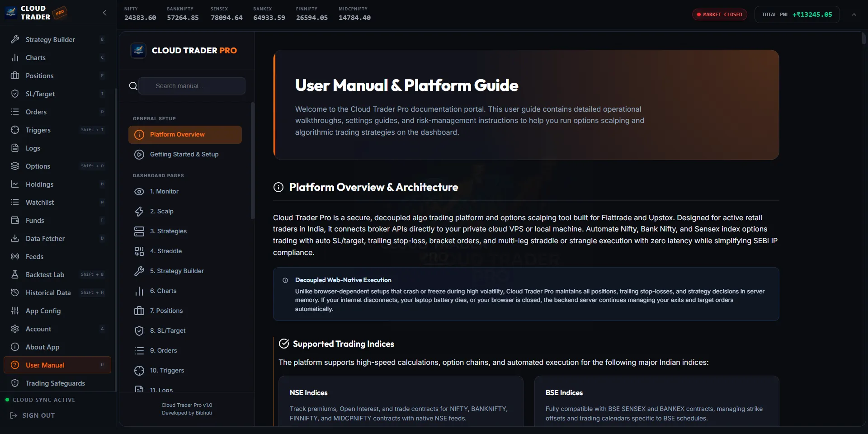Click the Strategy Builder wrench icon in sidebar
The width and height of the screenshot is (868, 434).
coord(15,39)
